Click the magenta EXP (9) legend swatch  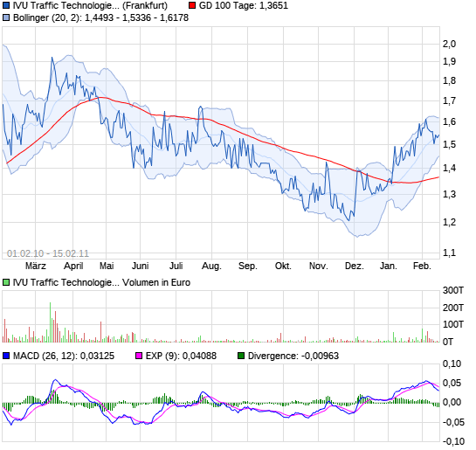[x=139, y=356]
